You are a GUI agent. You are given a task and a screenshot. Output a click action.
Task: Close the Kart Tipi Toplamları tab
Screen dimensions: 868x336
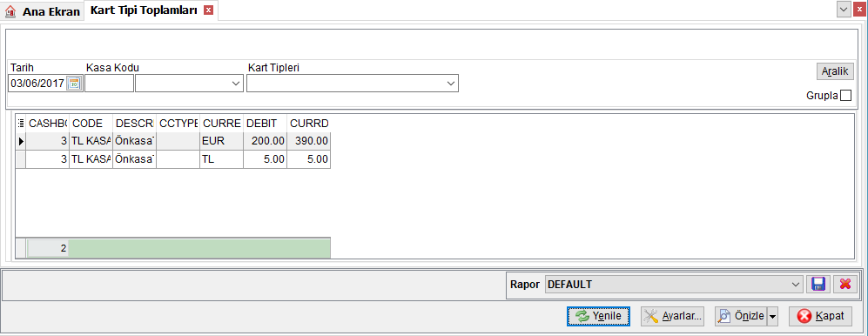point(208,10)
